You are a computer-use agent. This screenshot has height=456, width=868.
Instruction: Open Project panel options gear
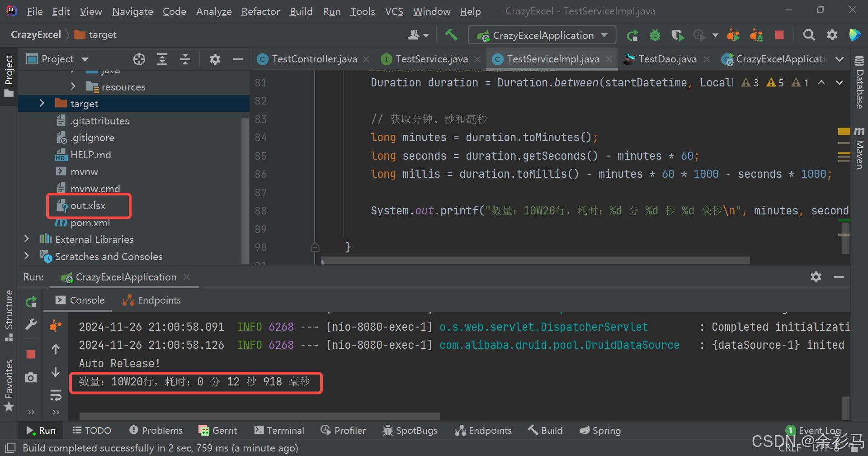point(215,59)
